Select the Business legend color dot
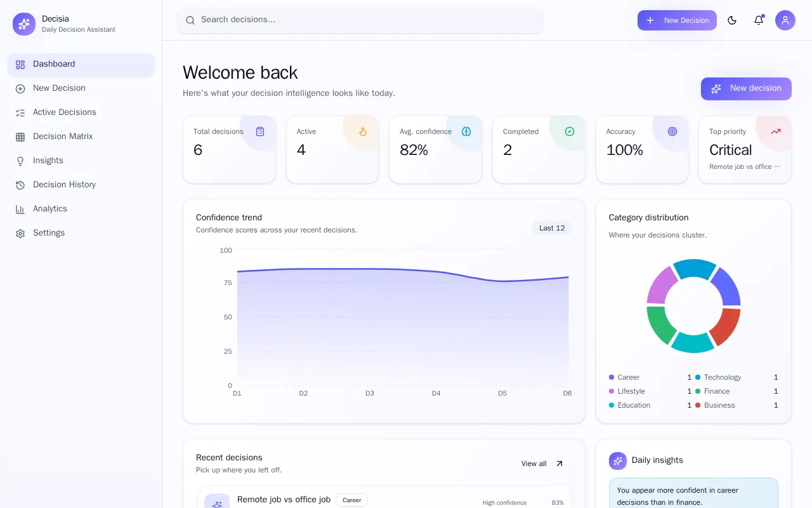This screenshot has width=812, height=508. pos(698,405)
